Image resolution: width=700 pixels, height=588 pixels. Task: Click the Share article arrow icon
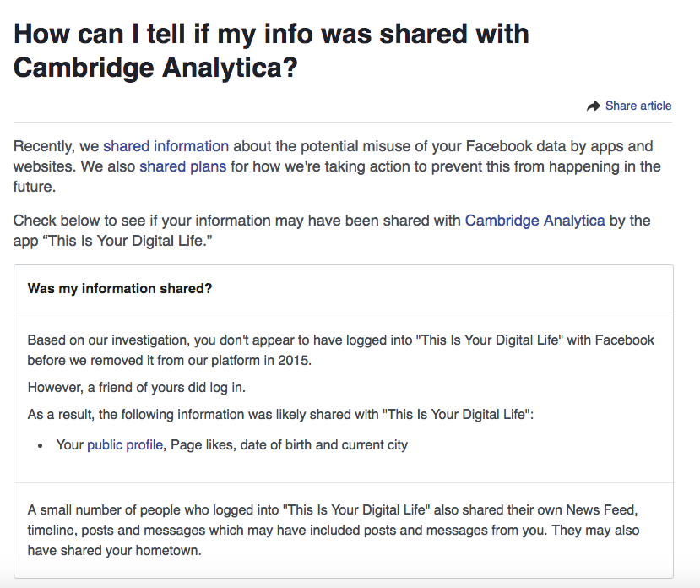point(593,106)
